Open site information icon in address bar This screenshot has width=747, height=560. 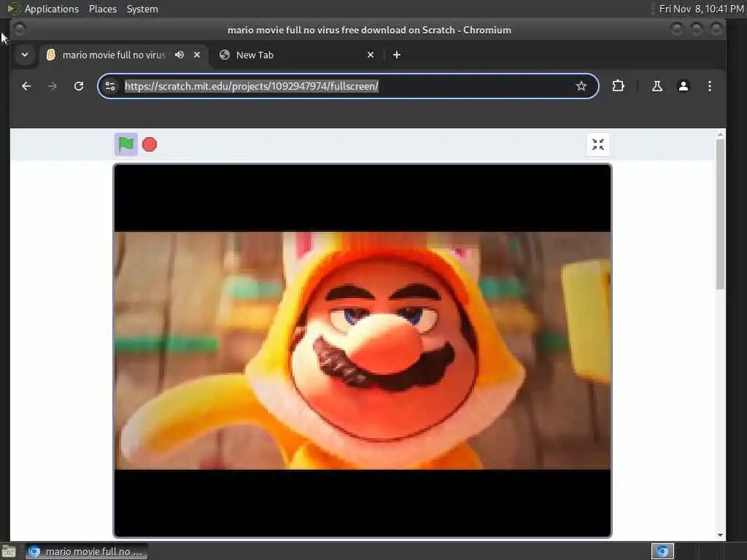(110, 86)
